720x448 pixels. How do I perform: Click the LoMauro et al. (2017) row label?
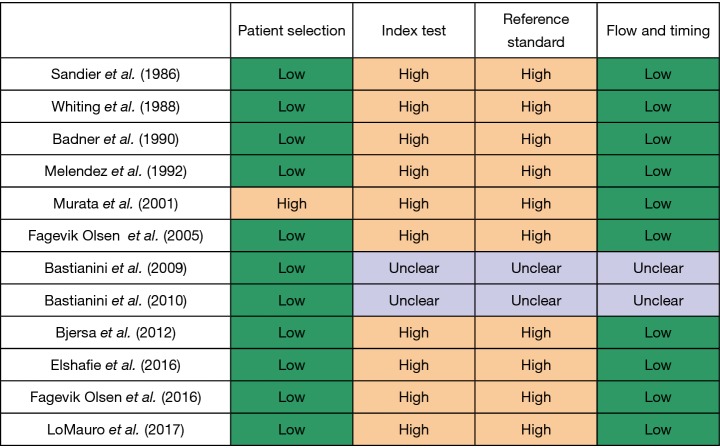pyautogui.click(x=116, y=429)
